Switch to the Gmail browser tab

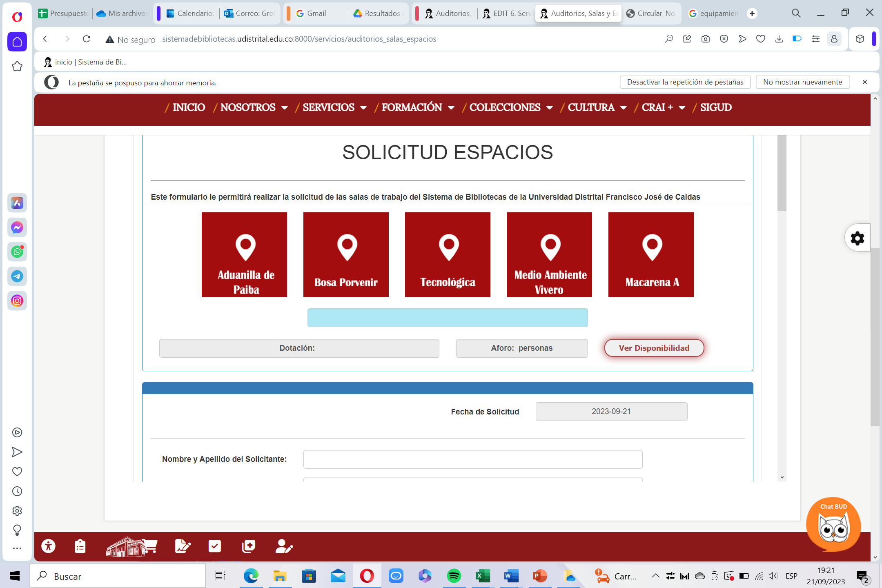pyautogui.click(x=316, y=13)
